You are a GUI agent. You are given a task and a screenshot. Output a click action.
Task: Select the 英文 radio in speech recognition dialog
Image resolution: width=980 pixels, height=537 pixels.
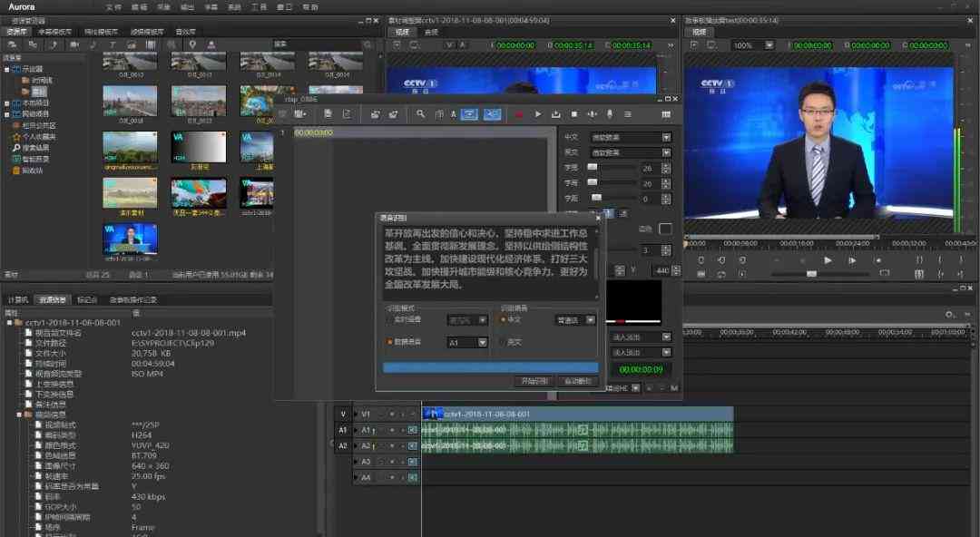[503, 342]
